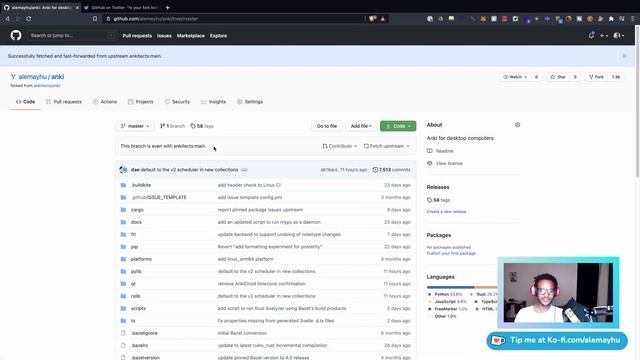This screenshot has height=360, width=640.
Task: Bookmark this page using the bookmark icon
Action: (x=95, y=19)
